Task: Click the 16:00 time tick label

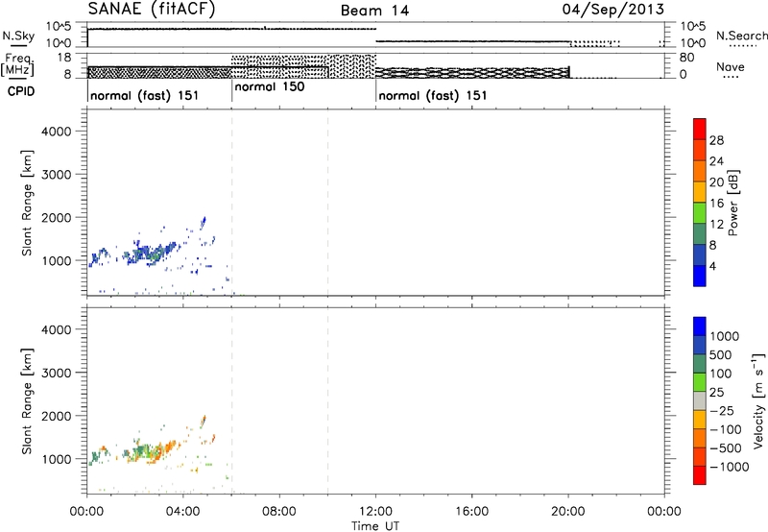Action: (471, 512)
